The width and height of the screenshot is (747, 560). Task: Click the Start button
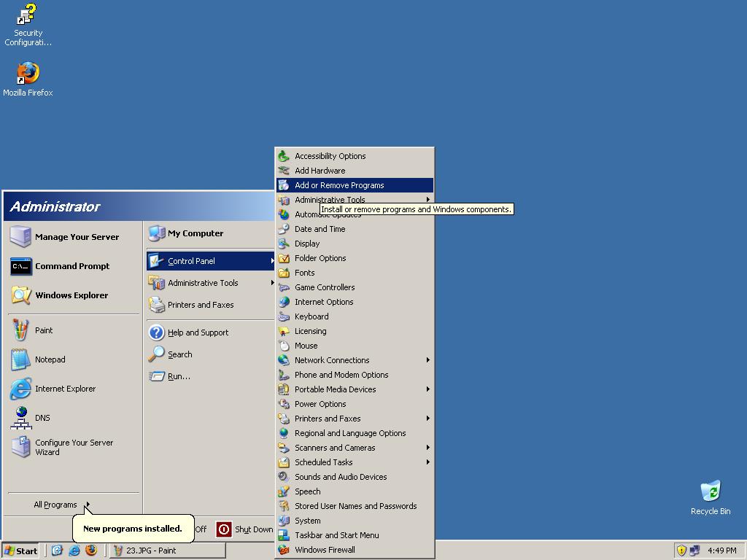20,551
